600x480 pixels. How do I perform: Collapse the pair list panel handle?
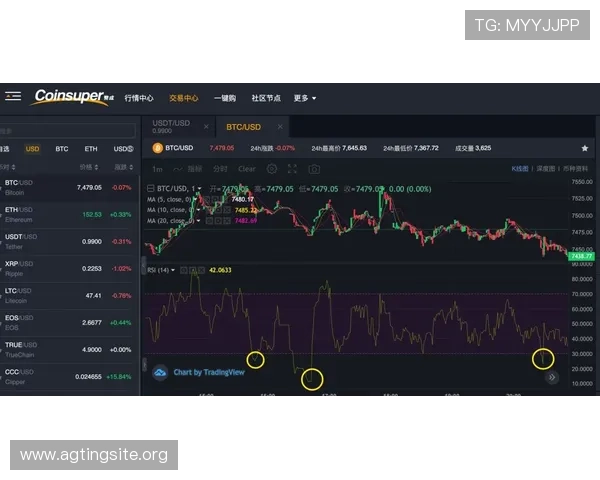(143, 264)
